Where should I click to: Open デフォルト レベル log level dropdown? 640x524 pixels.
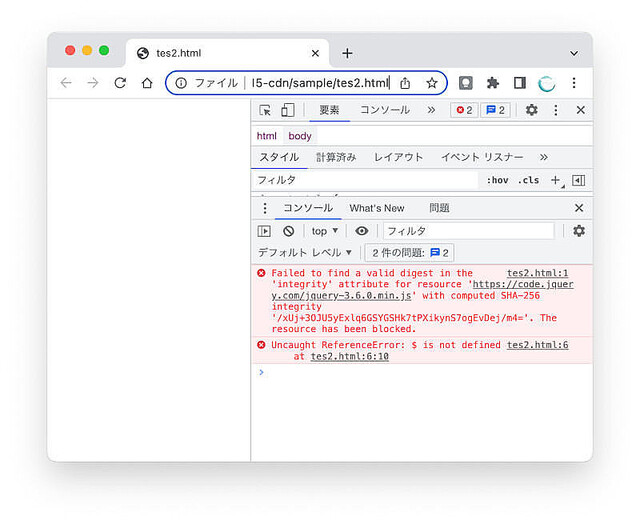click(x=304, y=253)
